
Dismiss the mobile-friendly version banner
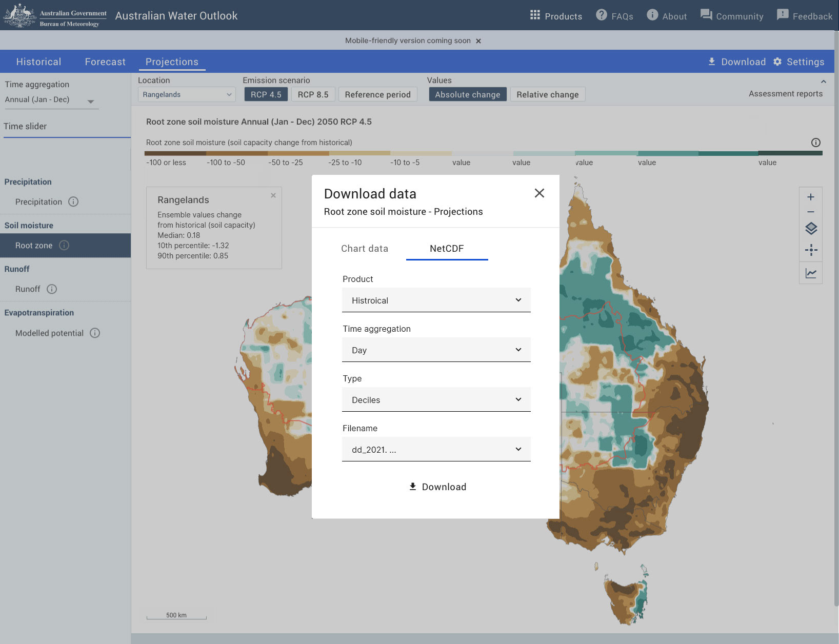(x=478, y=41)
